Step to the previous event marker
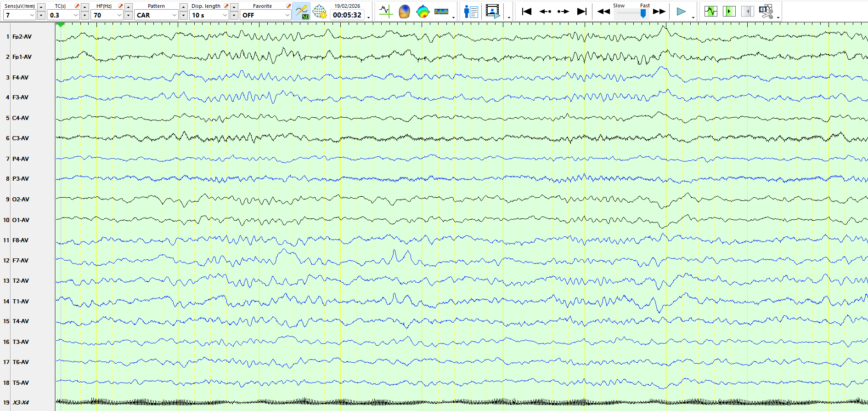Screen dimensions: 868x411 pos(545,11)
